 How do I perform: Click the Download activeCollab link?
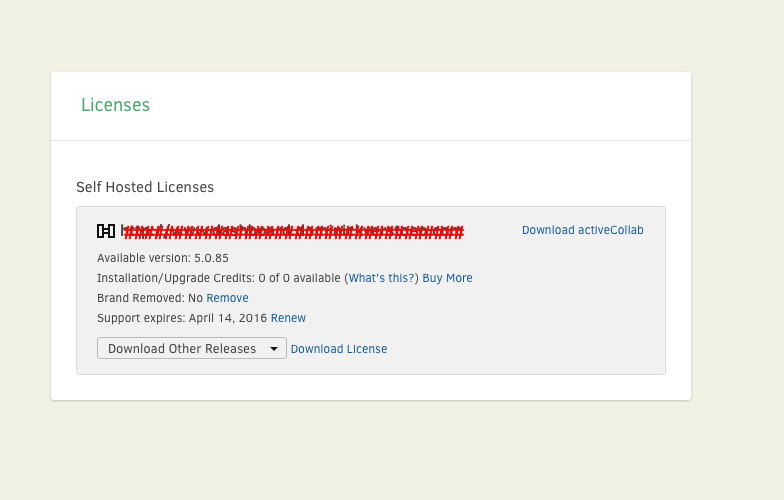(582, 230)
